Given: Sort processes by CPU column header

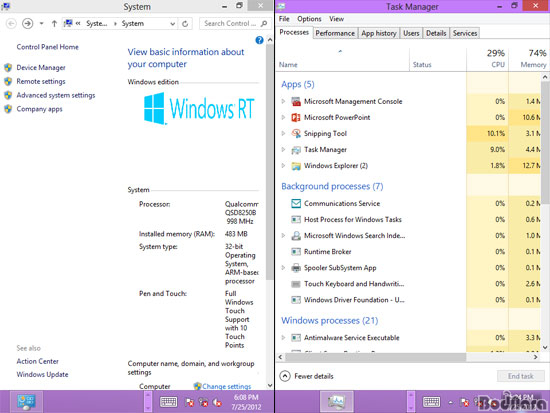Looking at the screenshot, I should pyautogui.click(x=488, y=59).
